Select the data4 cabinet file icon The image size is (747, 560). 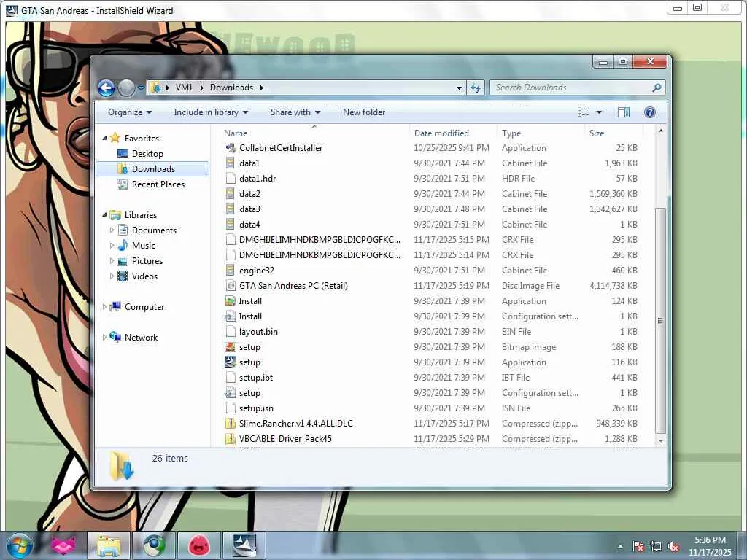point(231,225)
